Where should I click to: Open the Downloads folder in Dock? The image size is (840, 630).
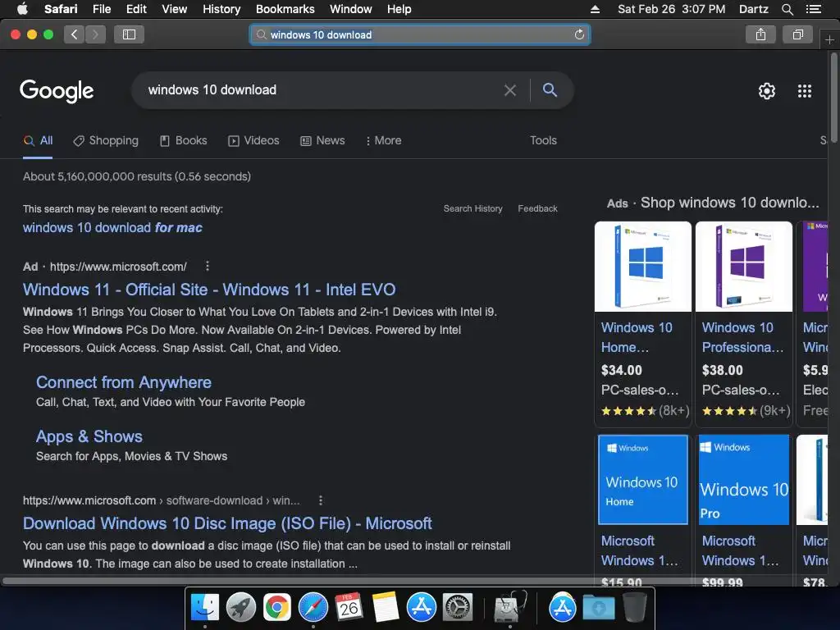tap(599, 608)
